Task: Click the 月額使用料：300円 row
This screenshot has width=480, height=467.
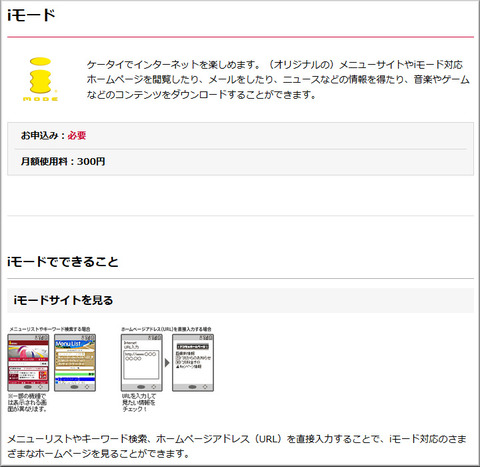Action: (240, 162)
